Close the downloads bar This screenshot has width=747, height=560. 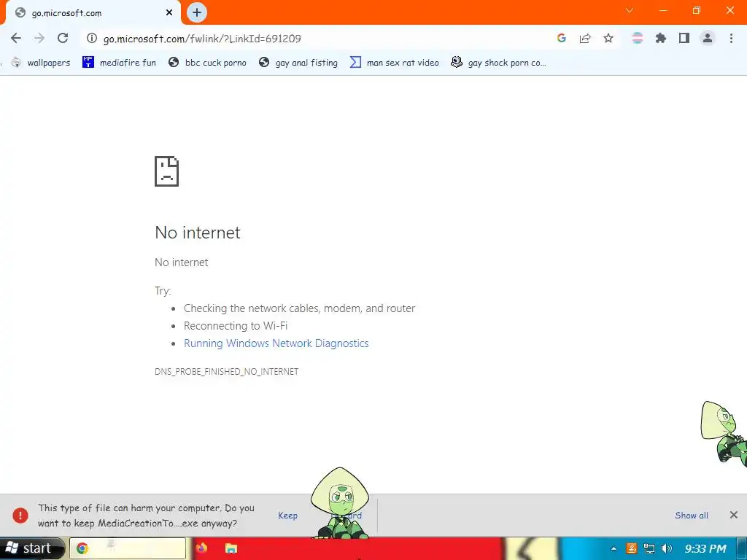(734, 515)
